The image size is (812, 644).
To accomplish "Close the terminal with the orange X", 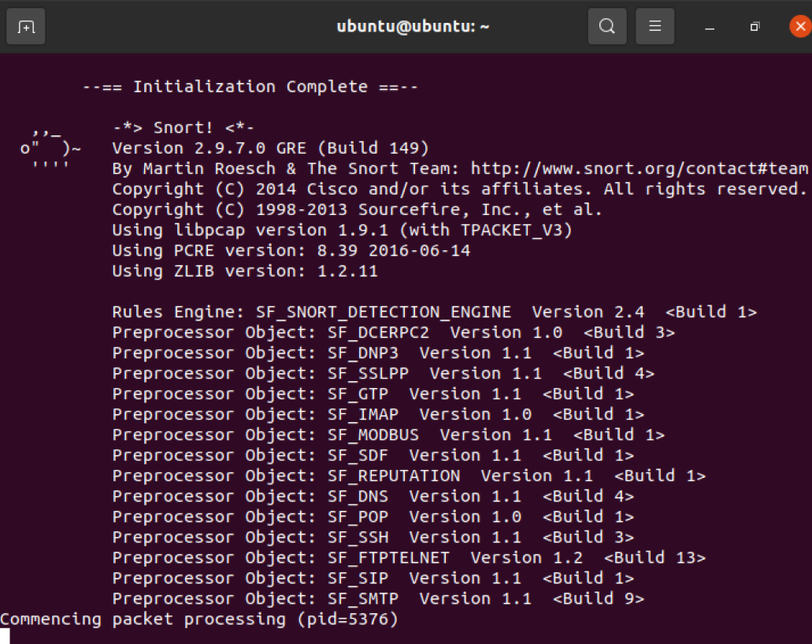I will click(801, 27).
